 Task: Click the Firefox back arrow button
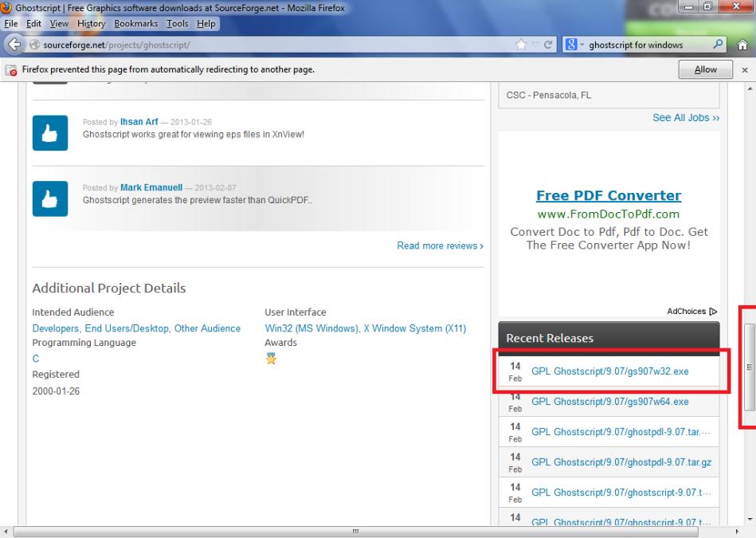[x=14, y=45]
